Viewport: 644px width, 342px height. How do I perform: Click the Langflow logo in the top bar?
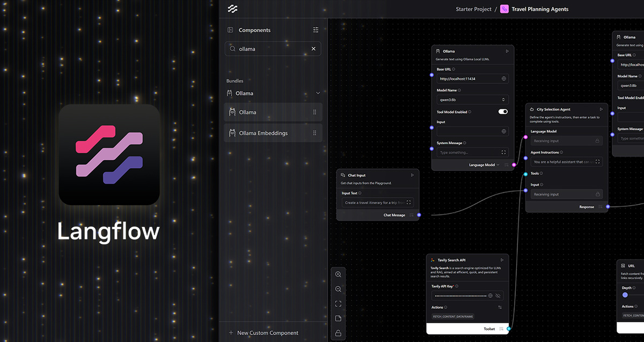coord(232,9)
